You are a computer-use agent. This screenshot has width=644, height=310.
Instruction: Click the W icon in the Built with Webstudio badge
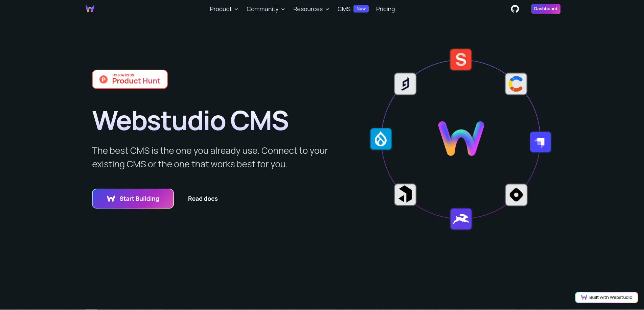[x=584, y=297]
